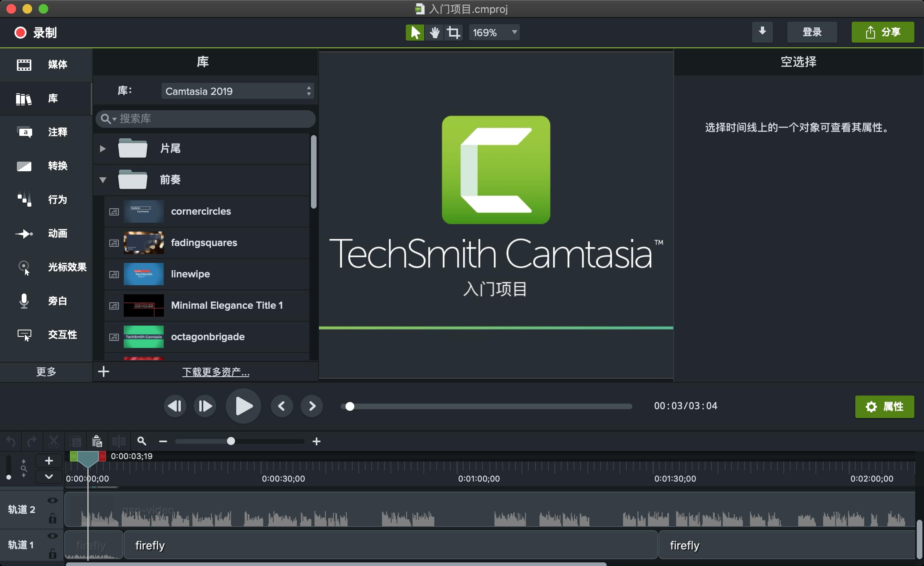924x566 pixels.
Task: Expand the track options chevron
Action: pos(49,477)
